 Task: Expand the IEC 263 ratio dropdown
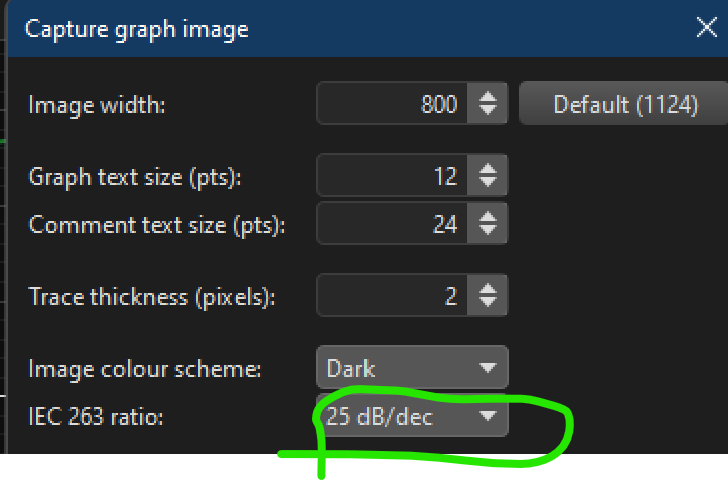click(x=411, y=417)
